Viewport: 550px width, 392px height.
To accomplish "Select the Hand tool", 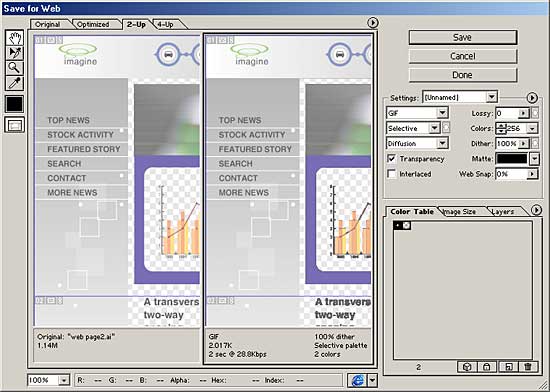I will tap(15, 38).
